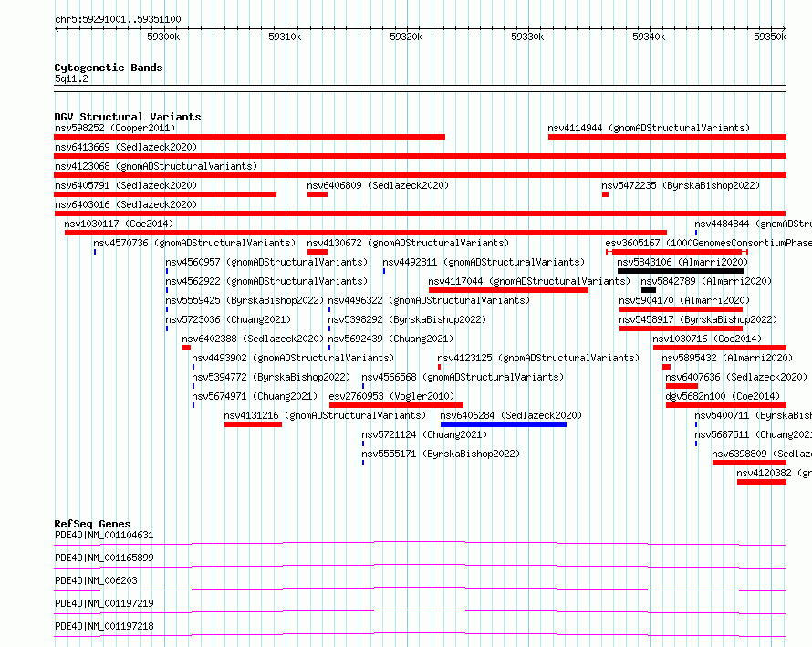The image size is (812, 647).
Task: Open PDE4D|NM_001104631 transcript
Action: 104,535
